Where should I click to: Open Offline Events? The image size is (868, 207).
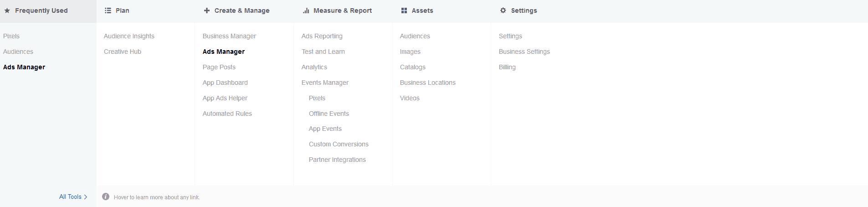[329, 114]
